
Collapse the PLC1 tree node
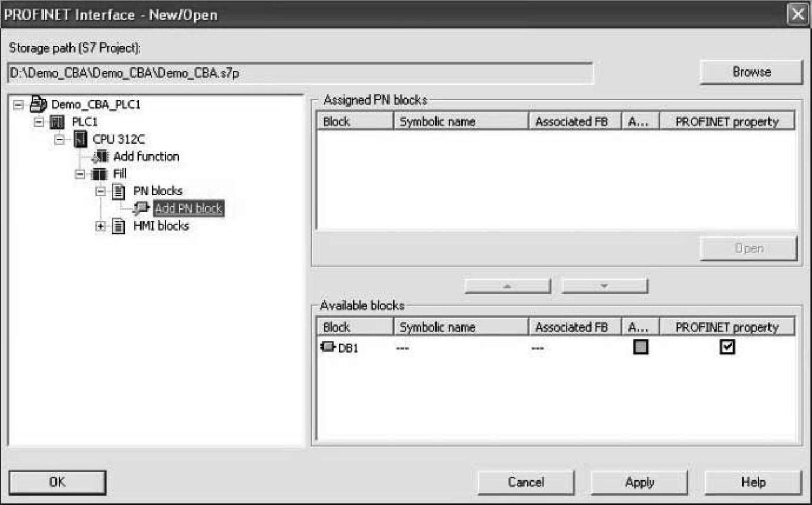coord(39,122)
